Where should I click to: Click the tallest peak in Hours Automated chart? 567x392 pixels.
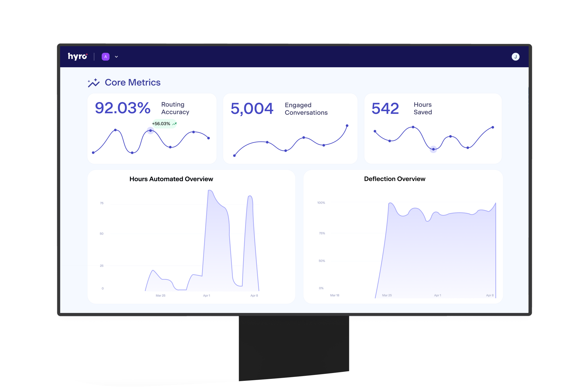click(x=210, y=191)
